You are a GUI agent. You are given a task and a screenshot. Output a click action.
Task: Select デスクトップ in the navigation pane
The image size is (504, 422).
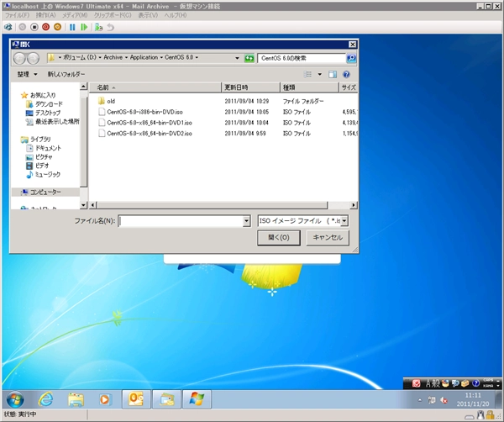tap(48, 113)
